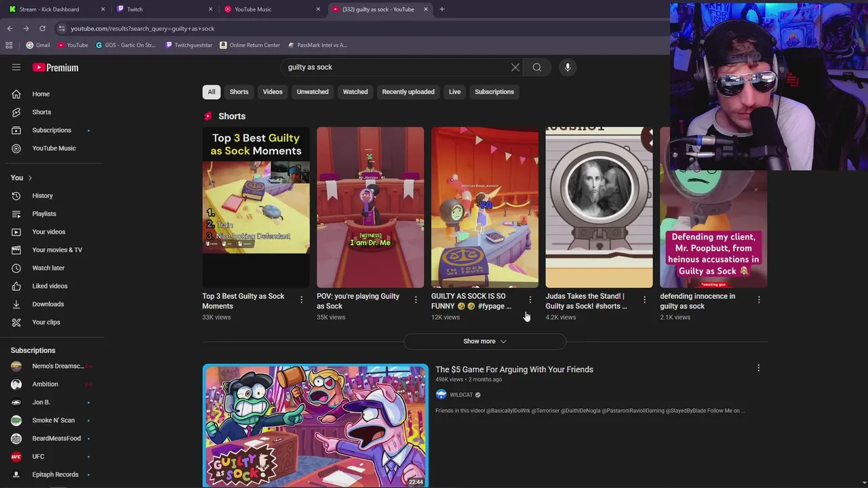Open a new browser tab with plus
This screenshot has height=488, width=868.
click(441, 9)
